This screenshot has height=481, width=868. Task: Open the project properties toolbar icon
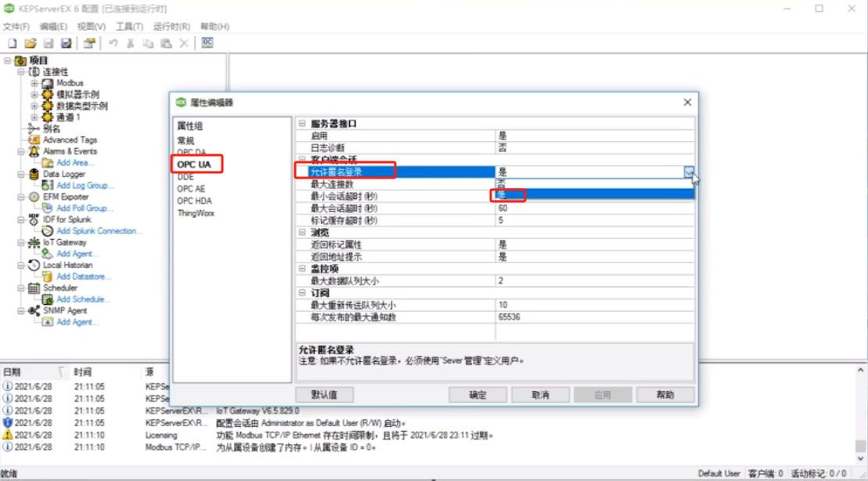coord(89,43)
